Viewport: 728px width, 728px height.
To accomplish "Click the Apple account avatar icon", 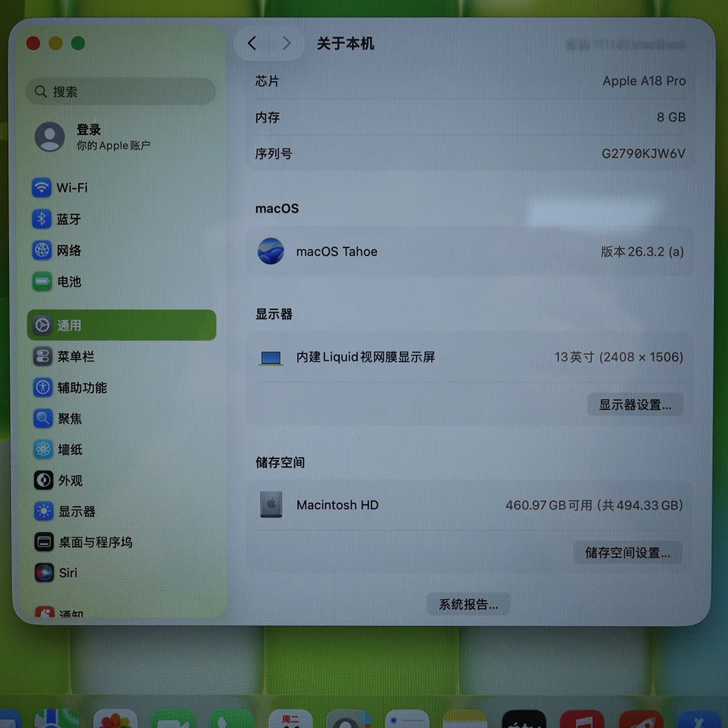I will [x=50, y=136].
